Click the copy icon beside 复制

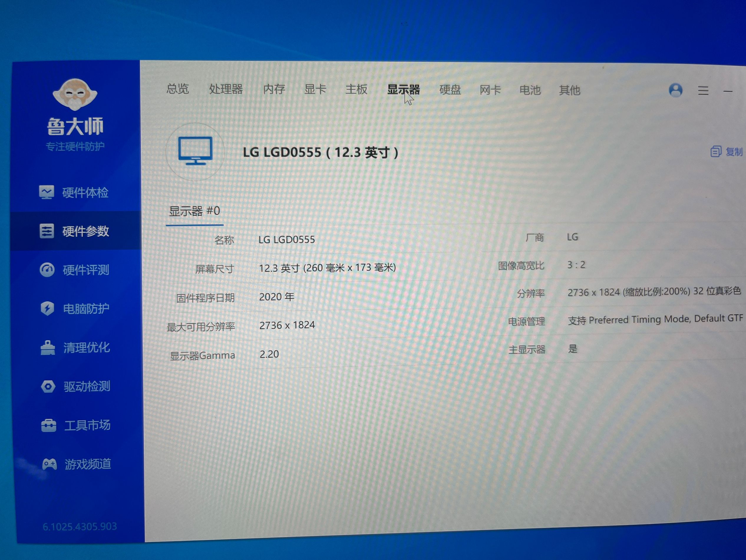pyautogui.click(x=716, y=152)
